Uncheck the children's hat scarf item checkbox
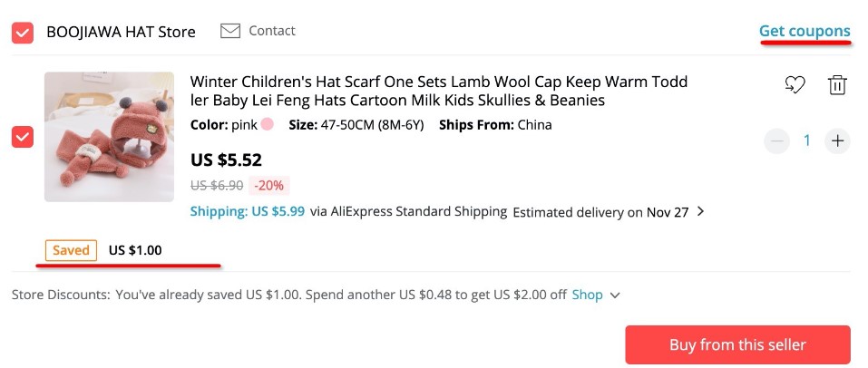Image resolution: width=868 pixels, height=368 pixels. click(23, 138)
